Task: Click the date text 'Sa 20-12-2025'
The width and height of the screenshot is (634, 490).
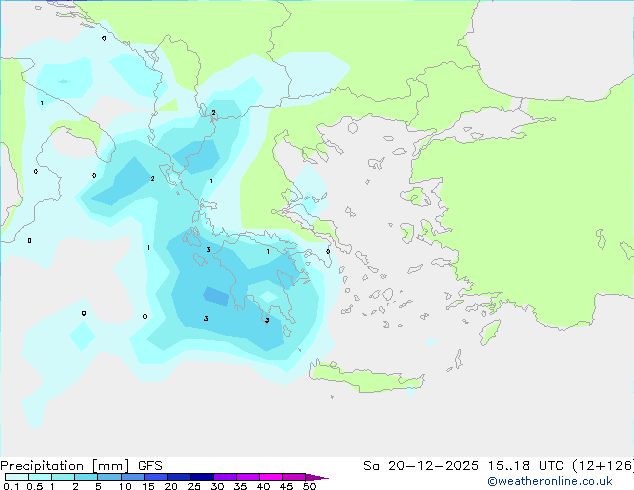Action: [421, 466]
